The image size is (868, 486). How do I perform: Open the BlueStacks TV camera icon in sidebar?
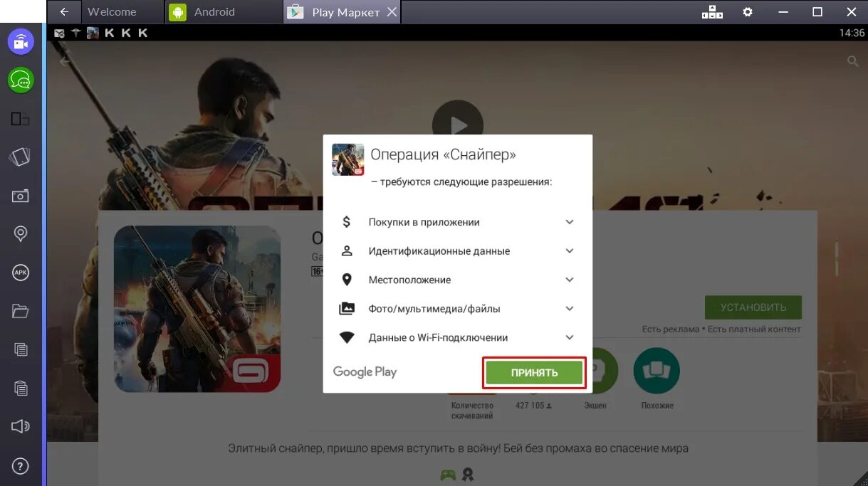(21, 43)
